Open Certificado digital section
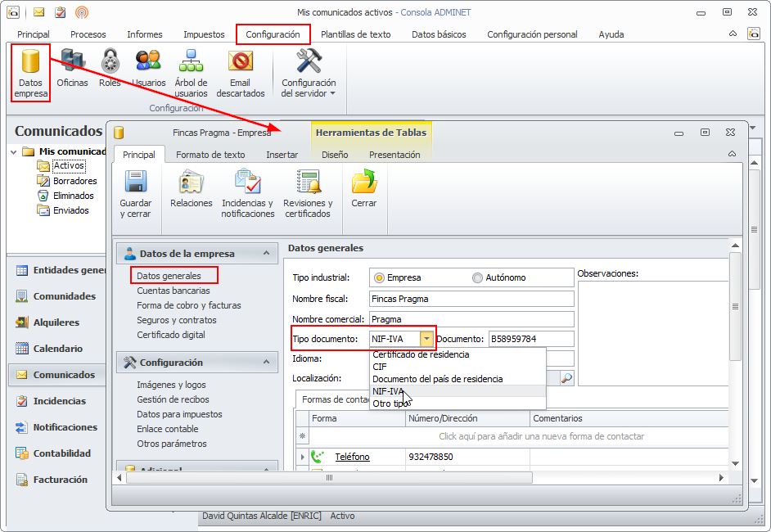 click(x=171, y=335)
